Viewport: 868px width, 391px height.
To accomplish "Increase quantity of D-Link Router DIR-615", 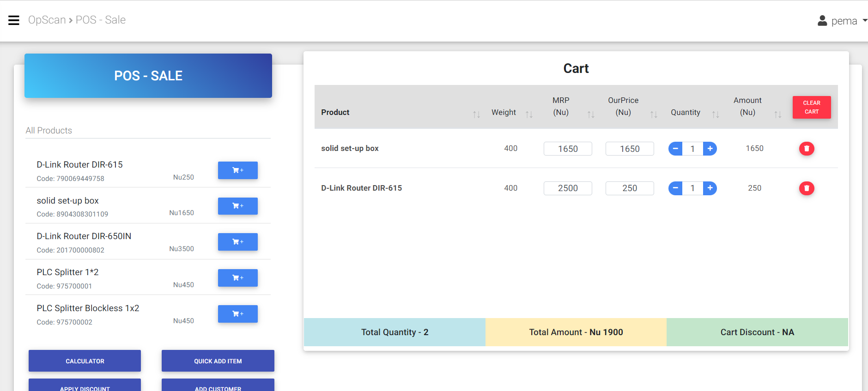I will point(710,188).
